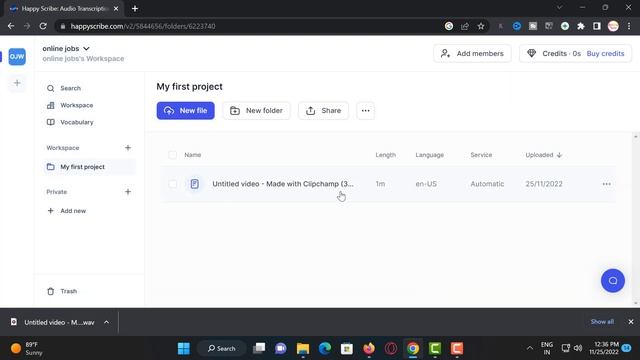Share the project
This screenshot has height=360, width=640.
point(323,111)
